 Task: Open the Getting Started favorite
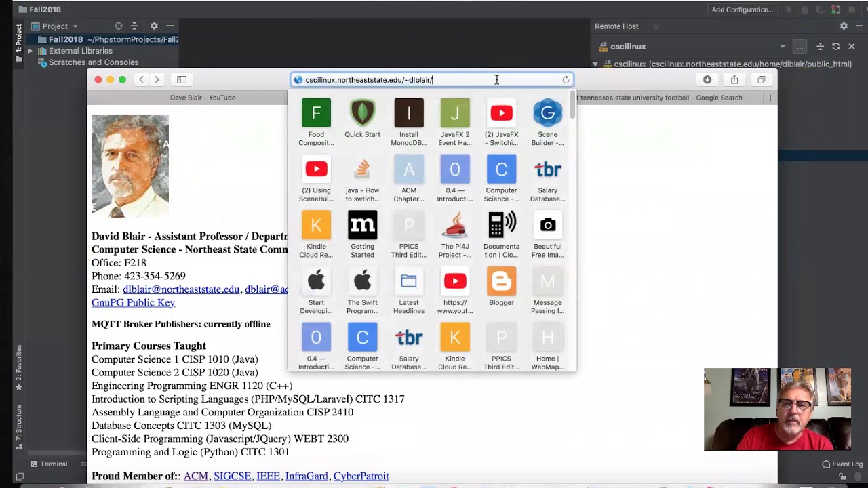coord(362,235)
